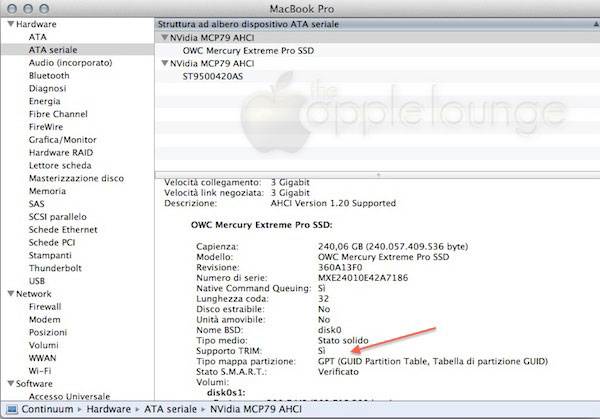Click the split-pane divider handle dot
Image resolution: width=600 pixels, height=419 pixels.
(x=378, y=175)
